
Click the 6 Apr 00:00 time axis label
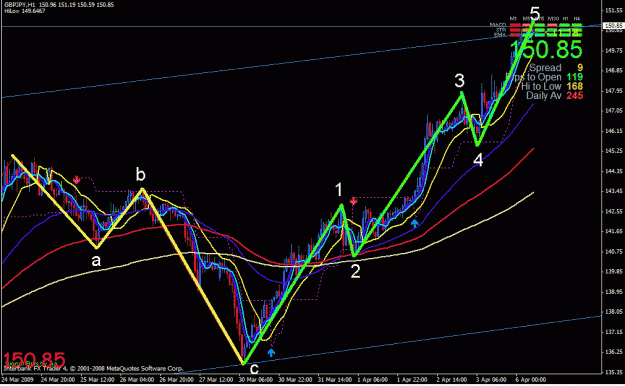pyautogui.click(x=531, y=380)
